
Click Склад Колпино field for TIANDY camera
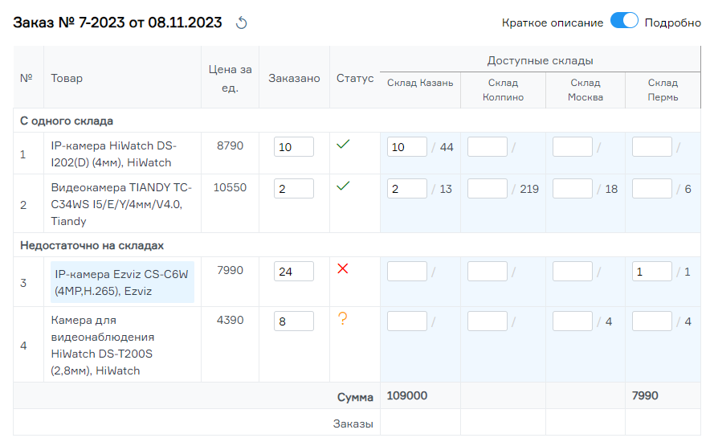pyautogui.click(x=488, y=189)
